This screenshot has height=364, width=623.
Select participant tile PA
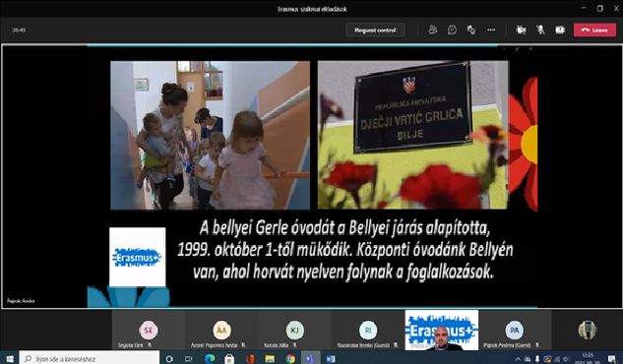tap(515, 331)
